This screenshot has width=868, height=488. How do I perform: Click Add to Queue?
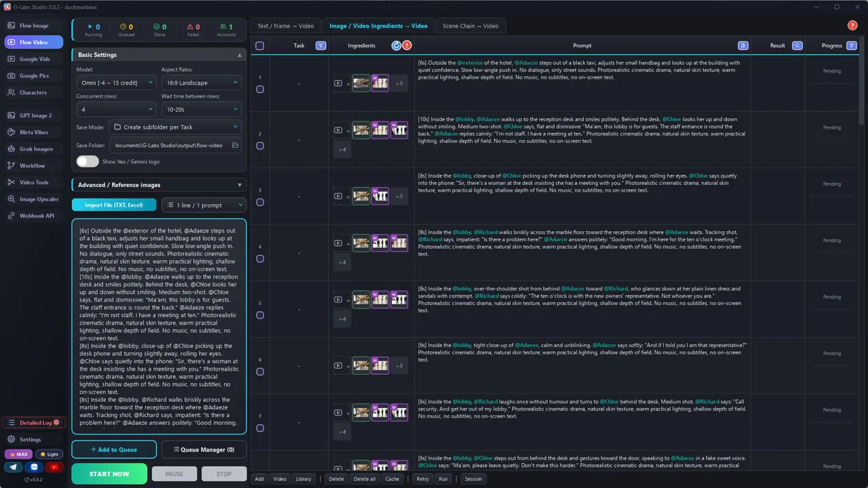tap(114, 449)
